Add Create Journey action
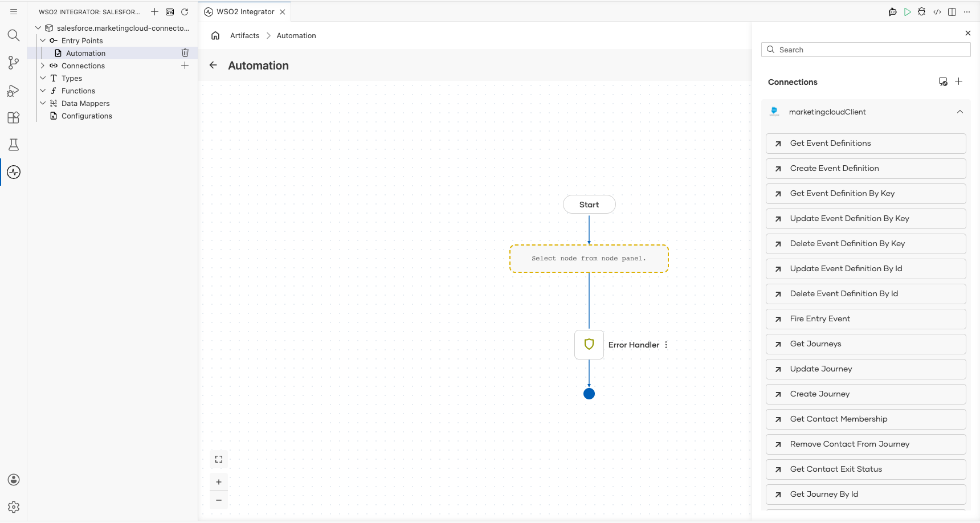Screen dimensions: 980x523 click(x=865, y=394)
